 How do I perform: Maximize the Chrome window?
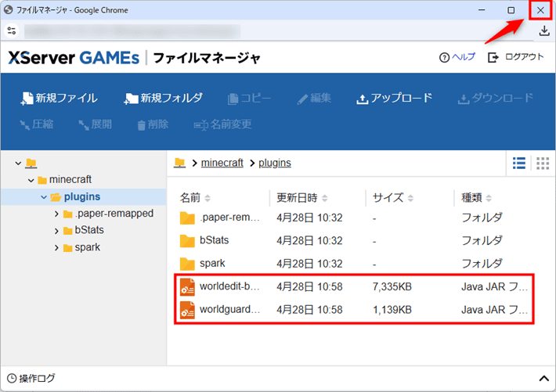point(511,10)
